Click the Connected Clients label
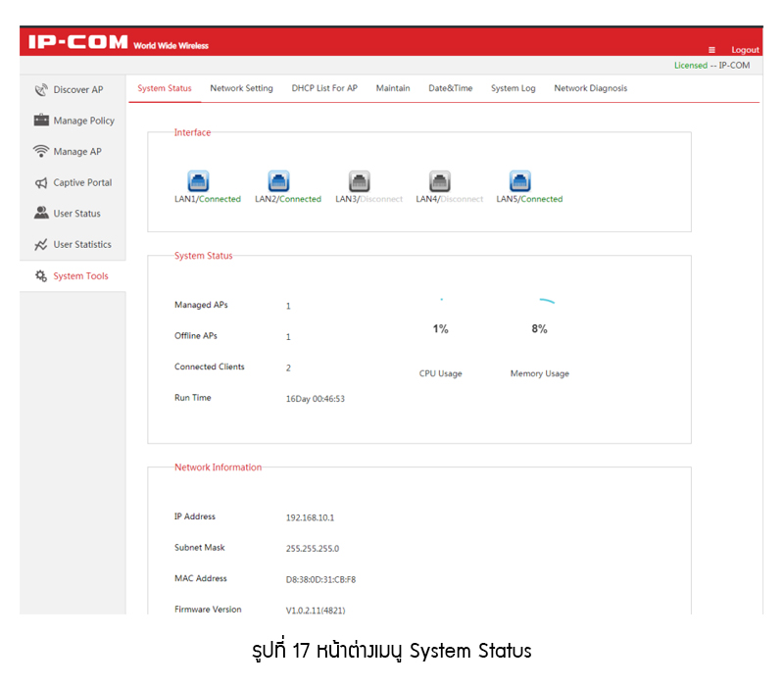Screen dimensions: 784x686 [210, 367]
